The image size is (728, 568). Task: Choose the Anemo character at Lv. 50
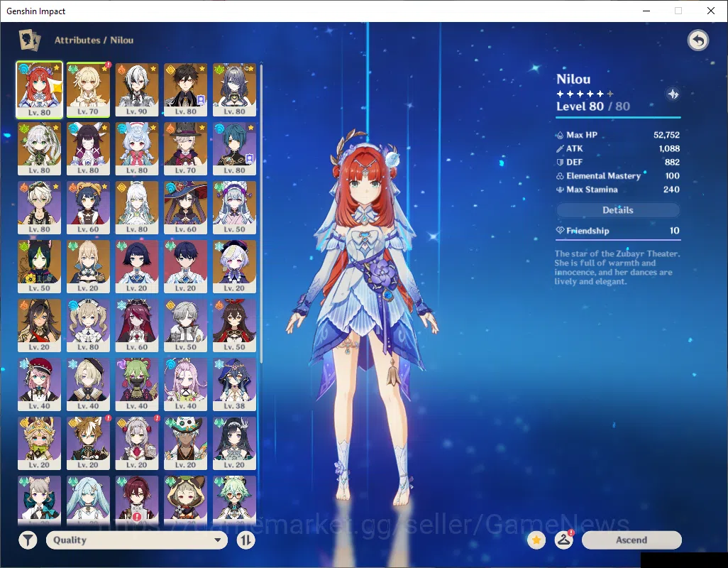click(x=234, y=207)
